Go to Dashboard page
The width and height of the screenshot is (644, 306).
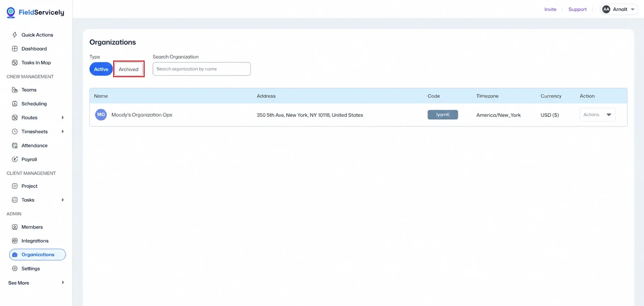tap(34, 49)
